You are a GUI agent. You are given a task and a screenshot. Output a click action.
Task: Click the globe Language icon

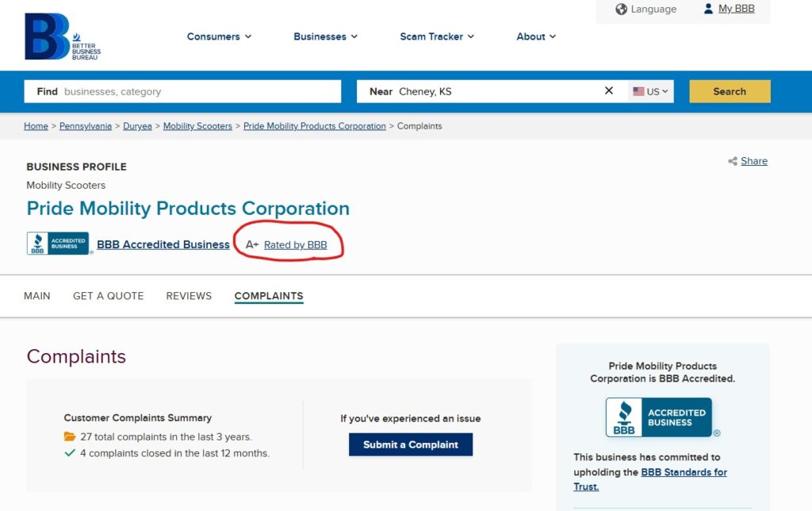(x=621, y=10)
